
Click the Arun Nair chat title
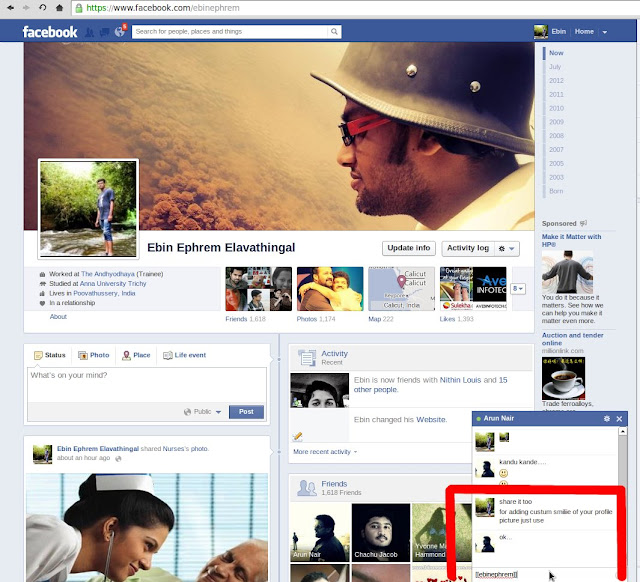pyautogui.click(x=498, y=418)
